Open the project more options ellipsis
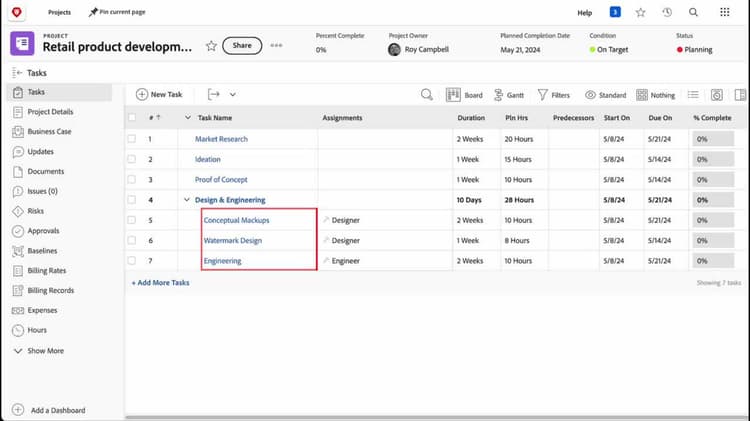Image resolution: width=750 pixels, height=421 pixels. click(276, 45)
